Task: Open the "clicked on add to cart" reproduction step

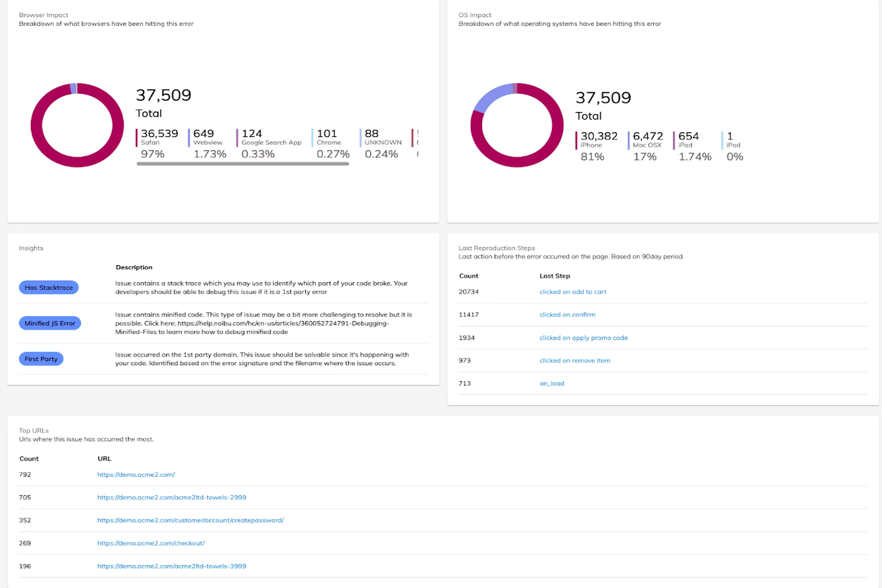Action: click(x=572, y=291)
